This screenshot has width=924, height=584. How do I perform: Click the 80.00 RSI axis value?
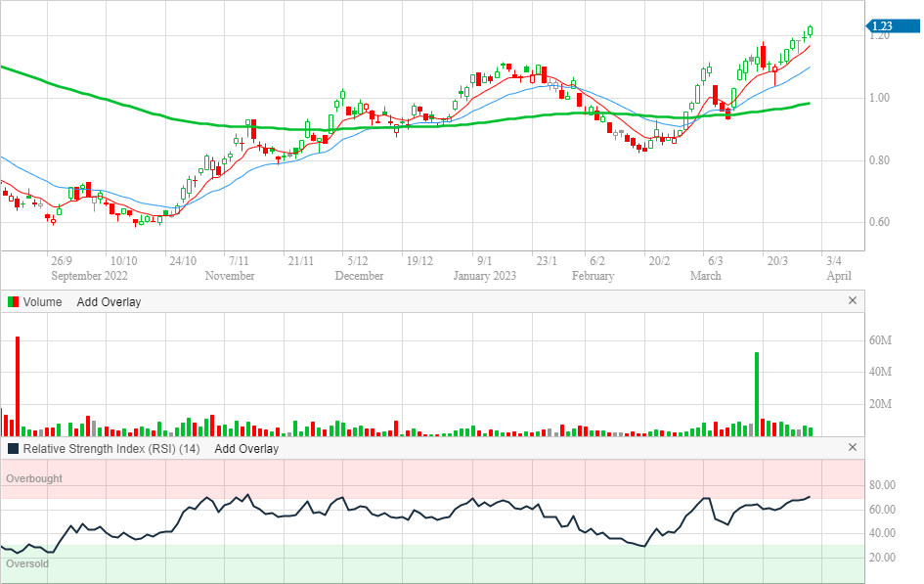click(883, 485)
